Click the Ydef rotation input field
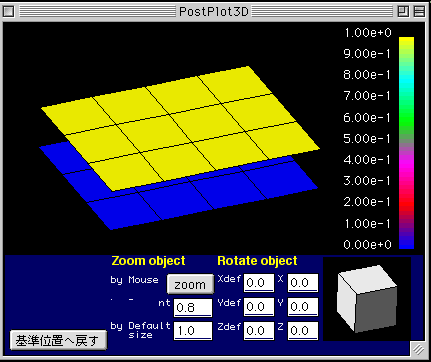 (259, 307)
